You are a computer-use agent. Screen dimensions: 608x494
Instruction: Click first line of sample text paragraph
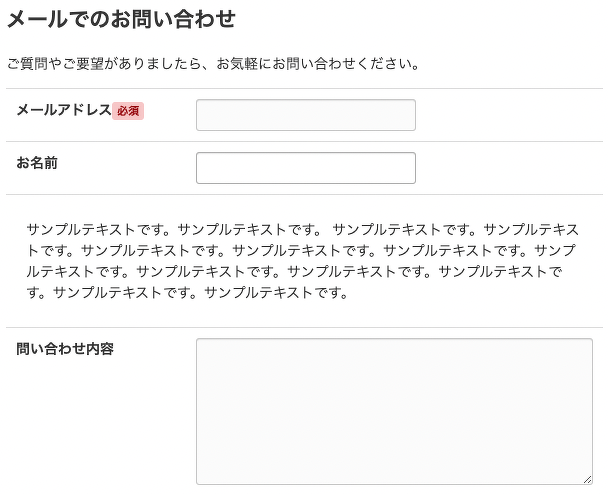[x=302, y=229]
